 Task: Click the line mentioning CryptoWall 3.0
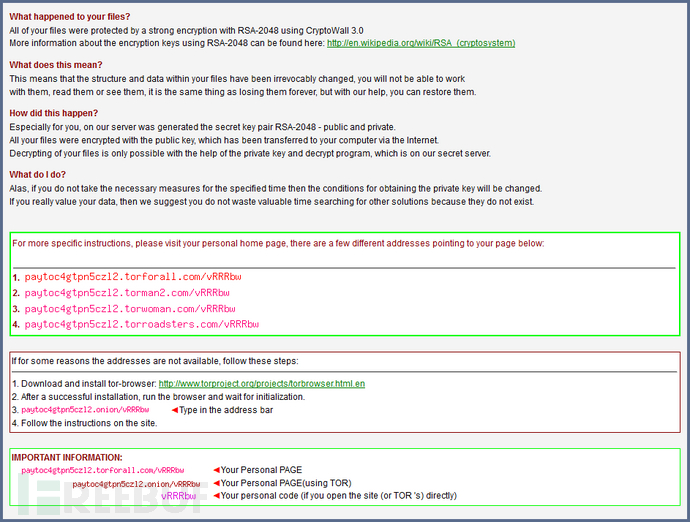tap(187, 31)
